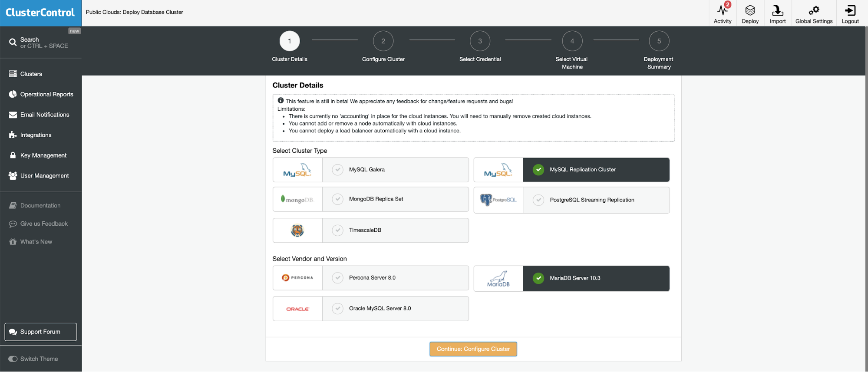Click the search magnifier icon

[13, 42]
